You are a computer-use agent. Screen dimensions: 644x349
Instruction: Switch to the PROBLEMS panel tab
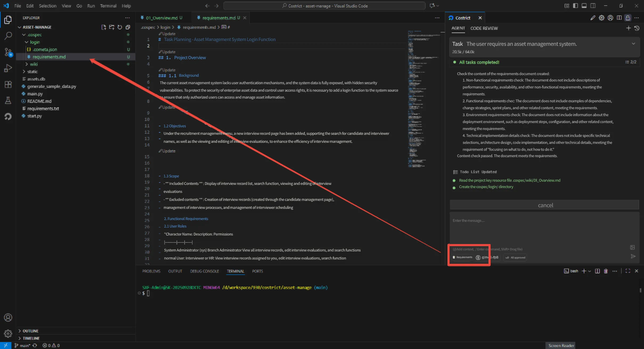[x=151, y=271]
